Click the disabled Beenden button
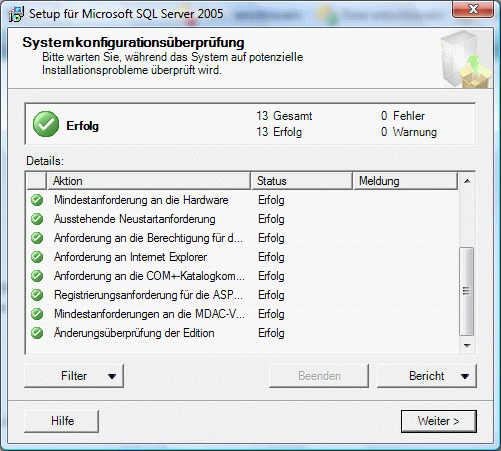This screenshot has width=501, height=451. [x=319, y=376]
